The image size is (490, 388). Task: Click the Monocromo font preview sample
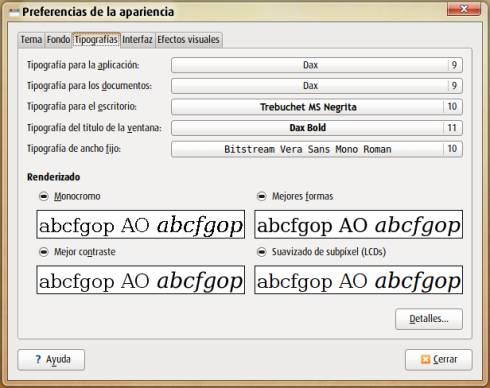pyautogui.click(x=141, y=224)
